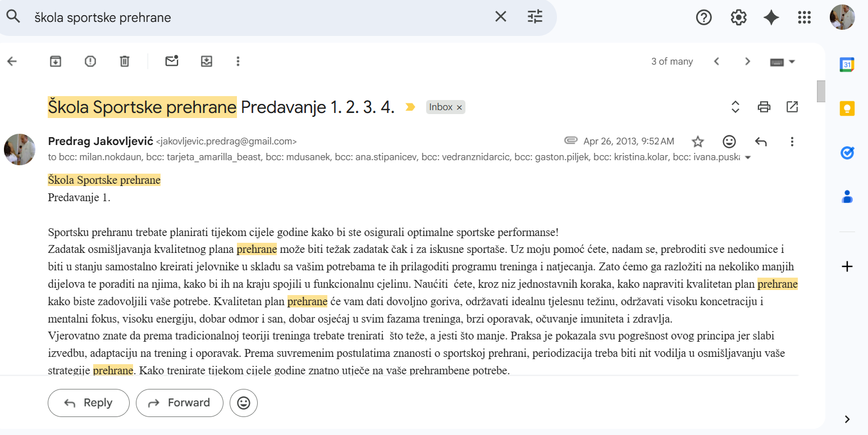Screen dimensions: 868x435
Task: Click the 'Predavanje 1.' line
Action: click(79, 198)
